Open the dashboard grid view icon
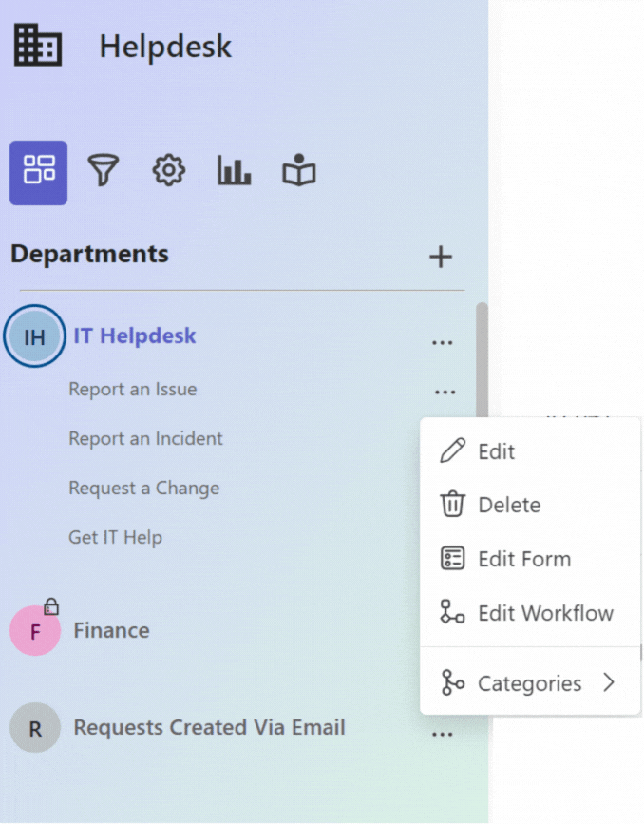The width and height of the screenshot is (644, 824). pyautogui.click(x=38, y=172)
